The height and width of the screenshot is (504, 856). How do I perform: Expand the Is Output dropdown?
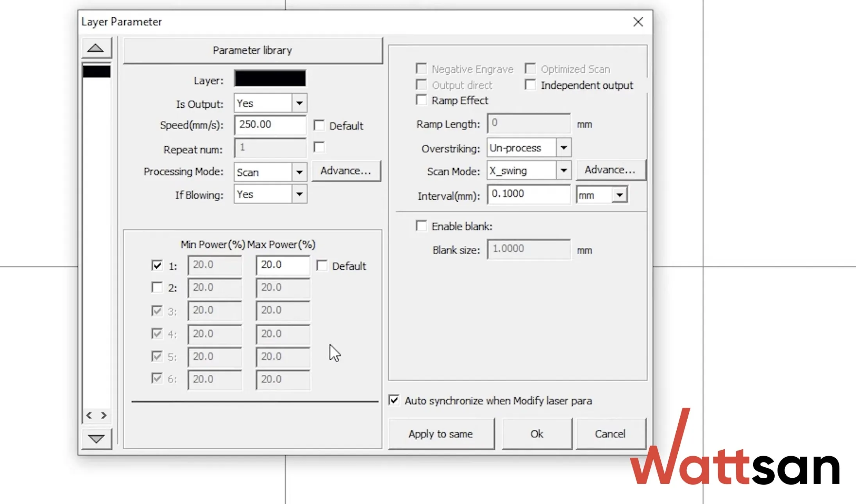pos(299,103)
